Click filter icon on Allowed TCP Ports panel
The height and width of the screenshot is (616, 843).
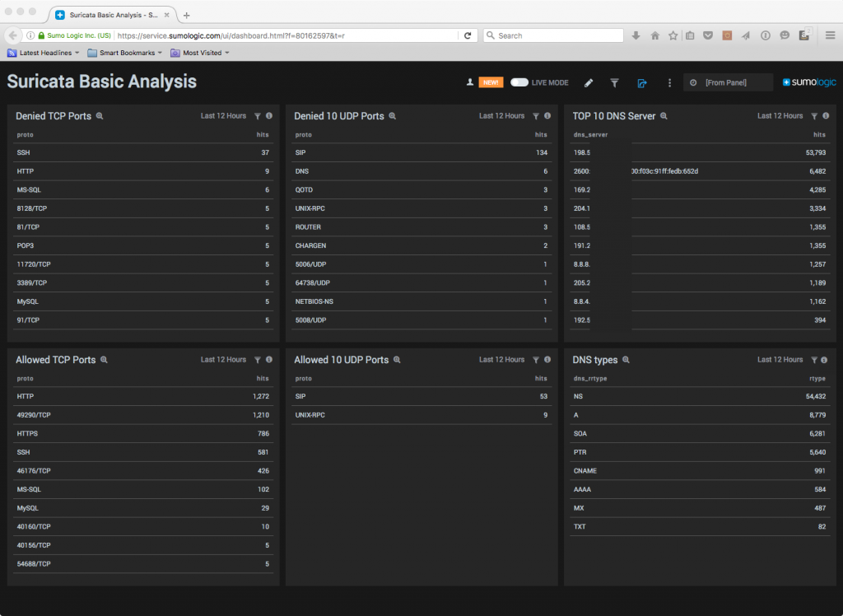tap(258, 360)
